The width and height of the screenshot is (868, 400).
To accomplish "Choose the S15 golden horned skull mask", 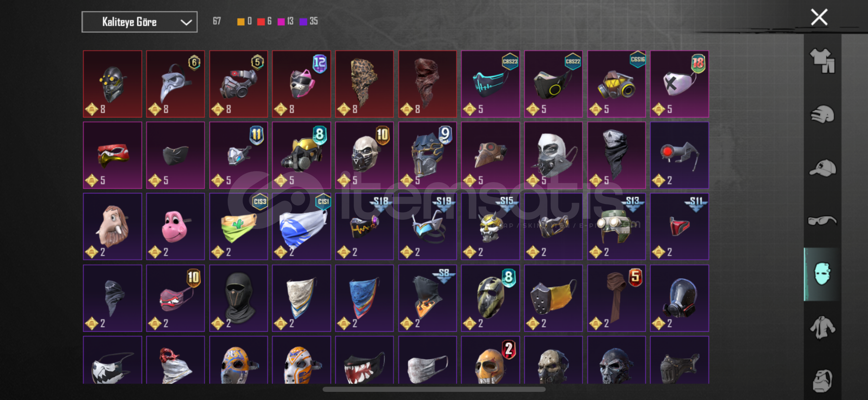I will [490, 226].
